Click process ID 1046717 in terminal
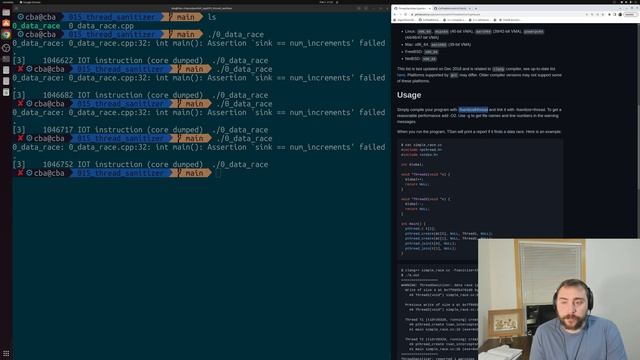 coord(58,130)
